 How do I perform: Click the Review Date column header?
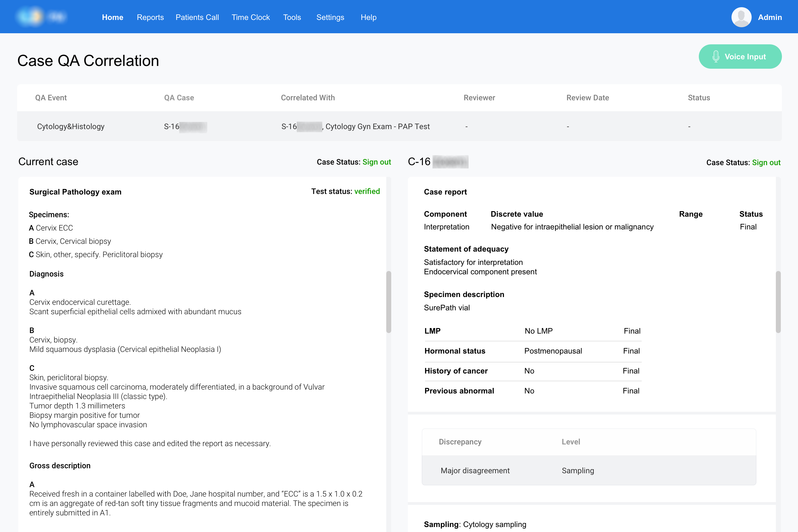588,98
